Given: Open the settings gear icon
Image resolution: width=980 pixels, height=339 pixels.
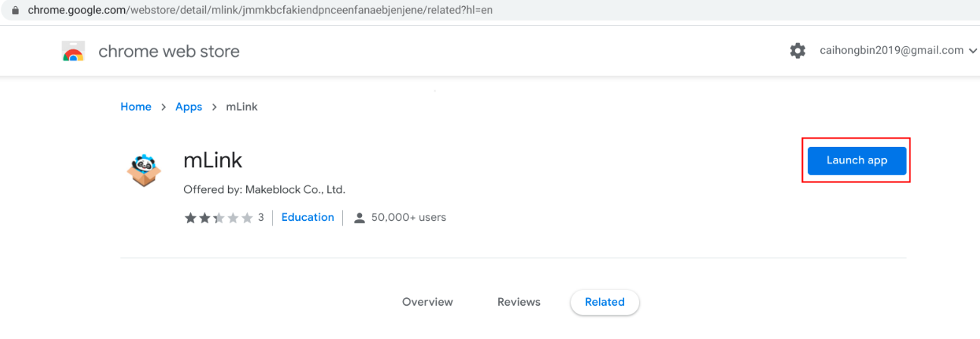Looking at the screenshot, I should point(797,51).
